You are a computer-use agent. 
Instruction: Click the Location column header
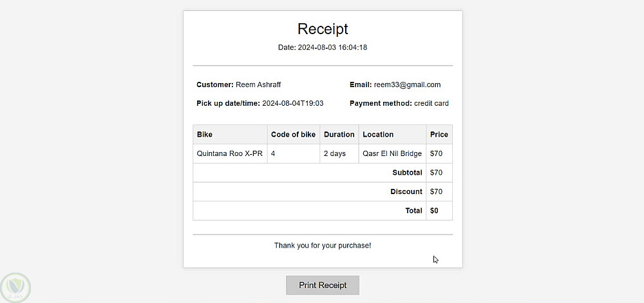(x=378, y=135)
